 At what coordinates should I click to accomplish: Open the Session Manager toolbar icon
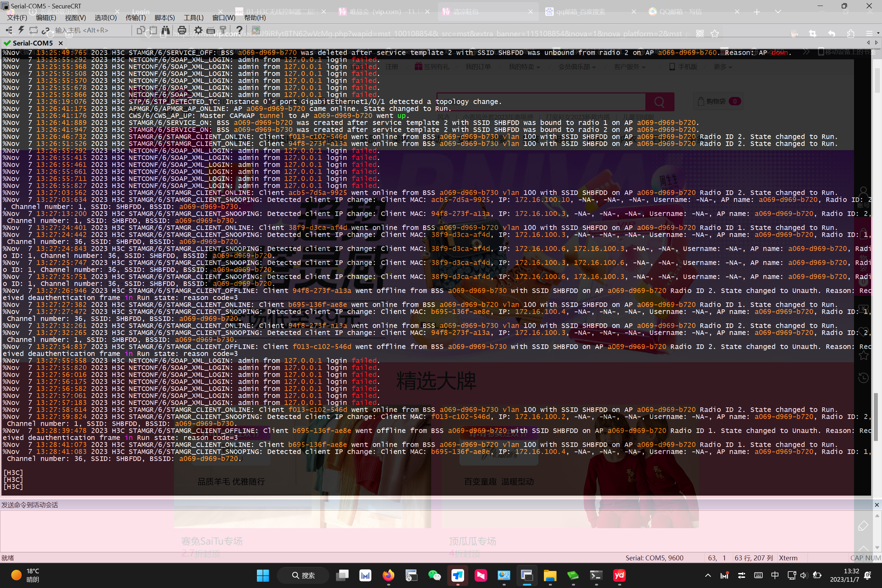point(9,30)
